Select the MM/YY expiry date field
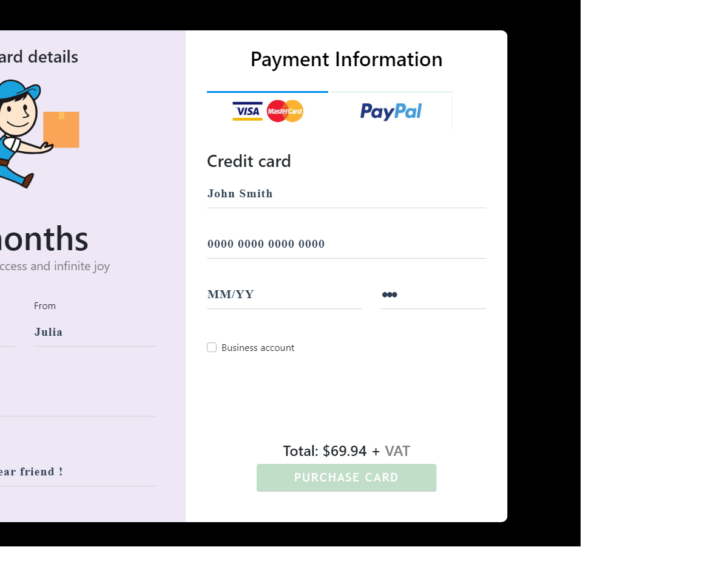Screen dimensions: 728x578 coord(284,294)
